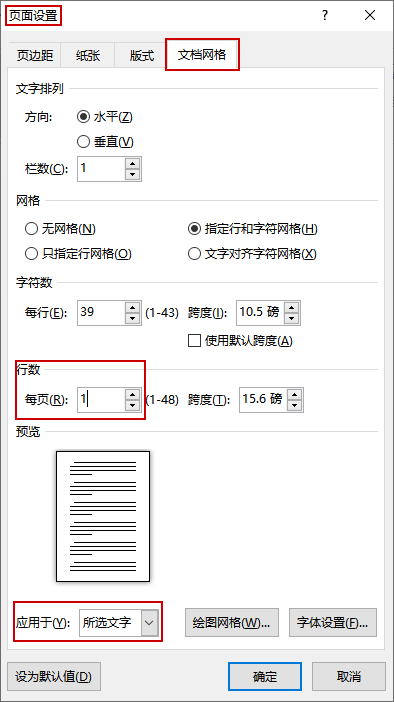The height and width of the screenshot is (702, 394).
Task: Close the 页面设置 dialog
Action: pos(370,16)
